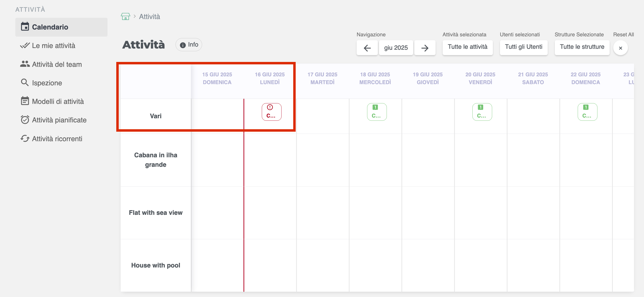
Task: Open the green activity on 18 Giu
Action: click(x=377, y=112)
